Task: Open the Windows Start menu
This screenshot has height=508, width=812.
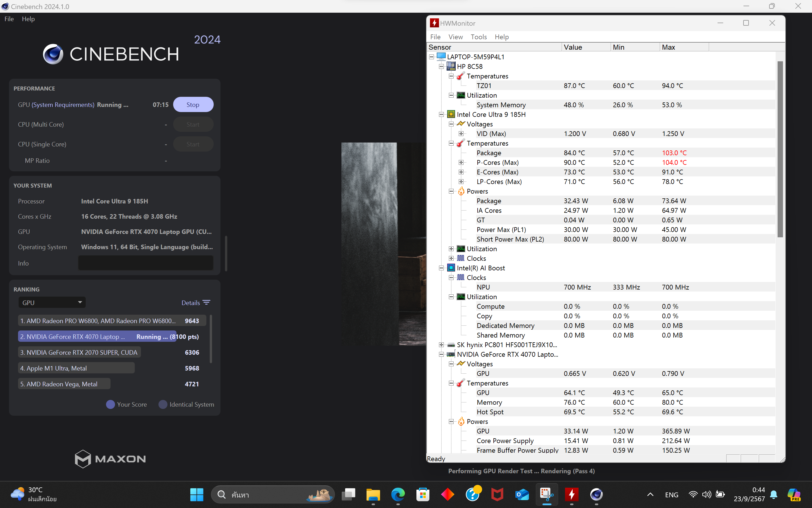Action: (197, 494)
